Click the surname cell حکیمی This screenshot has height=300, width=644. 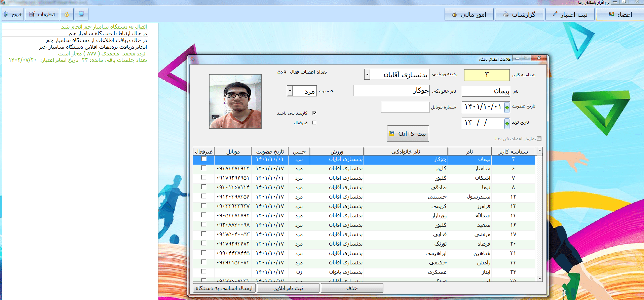click(x=406, y=262)
